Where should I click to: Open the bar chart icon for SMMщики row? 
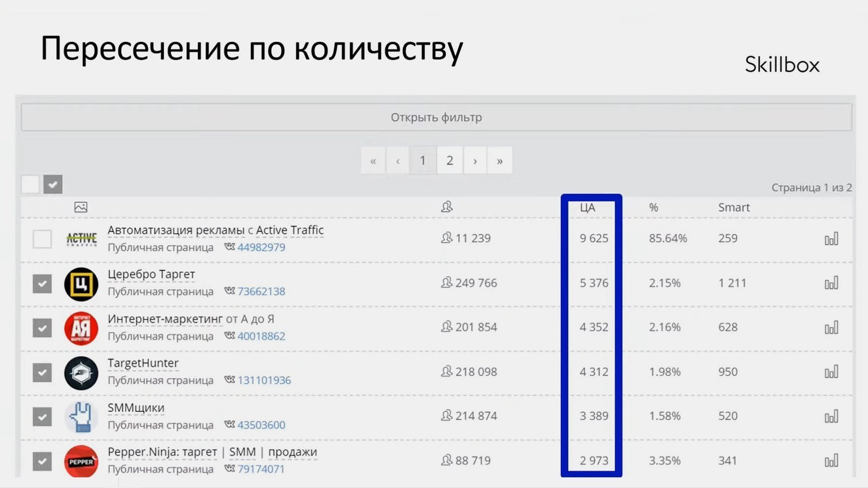[x=831, y=416]
